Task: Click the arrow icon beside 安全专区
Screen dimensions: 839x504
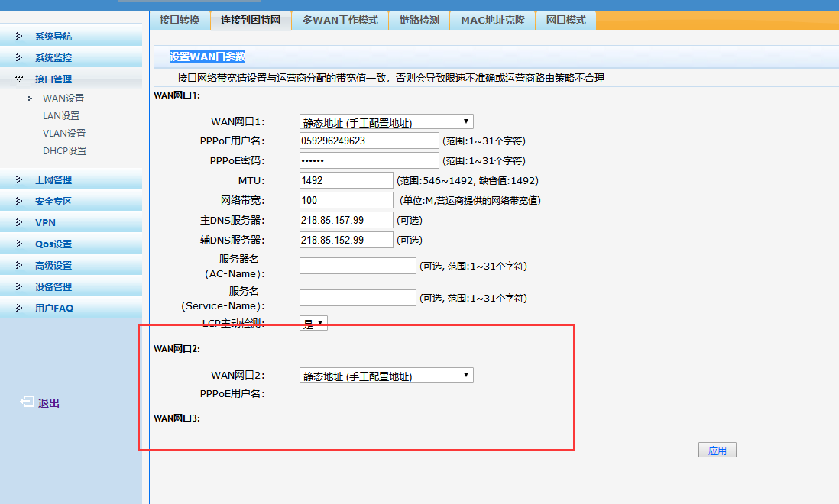Action: 19,202
